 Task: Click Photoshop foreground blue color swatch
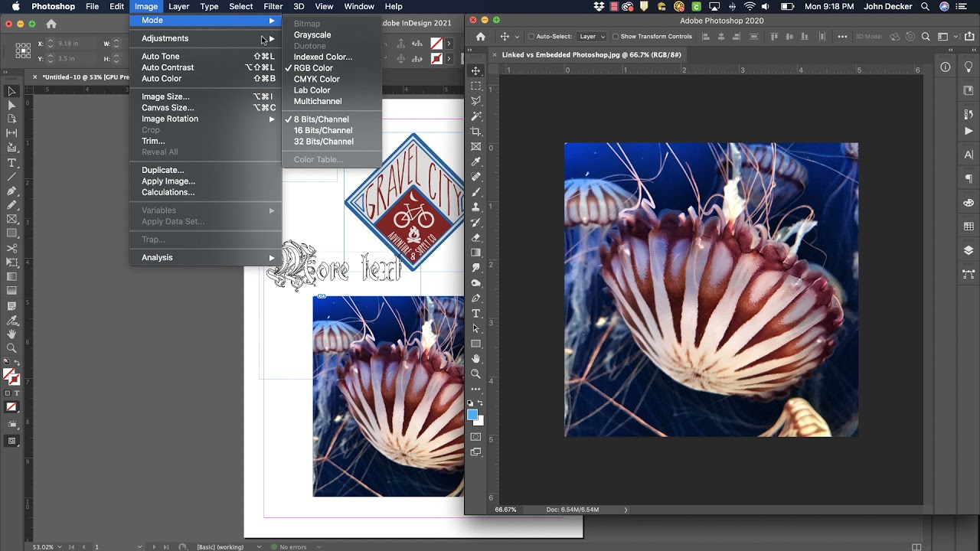(472, 415)
